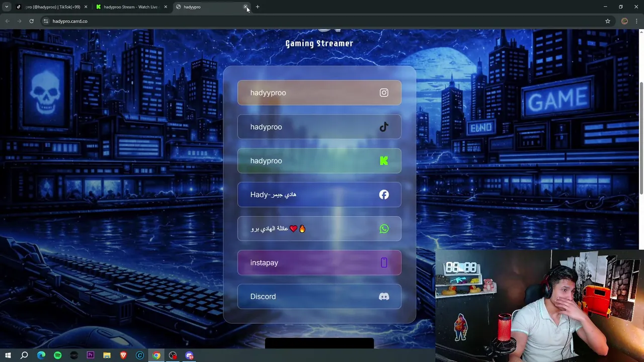
Task: Open a new browser tab
Action: pos(257,7)
